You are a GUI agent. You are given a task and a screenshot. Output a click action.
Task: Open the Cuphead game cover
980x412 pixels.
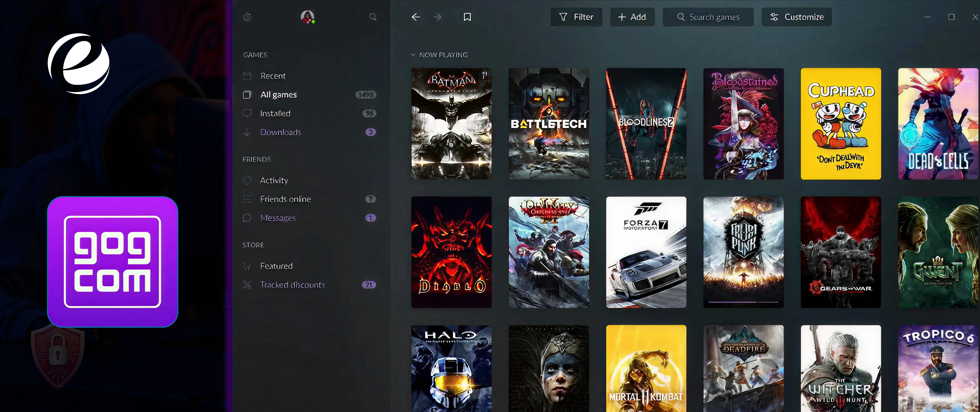[x=841, y=124]
